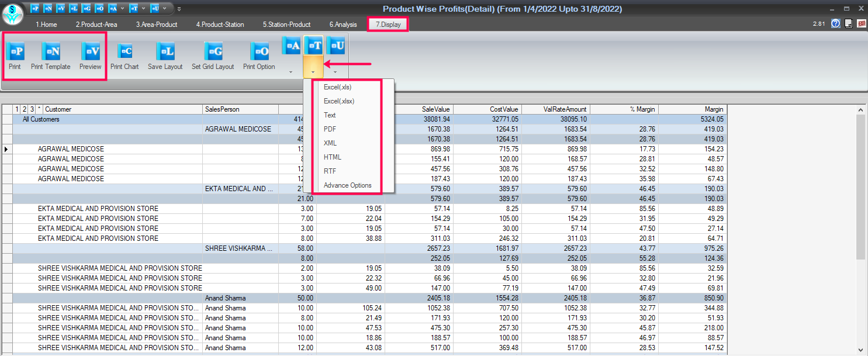Click group level 3 button in grid header
Screen dimensions: 868x356
pyautogui.click(x=32, y=109)
